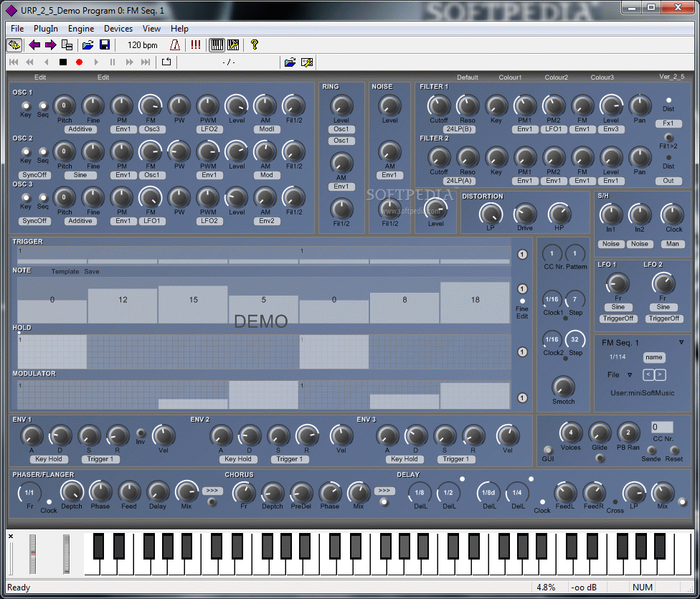Click the fast forward transport button
700x599 pixels.
(130, 62)
